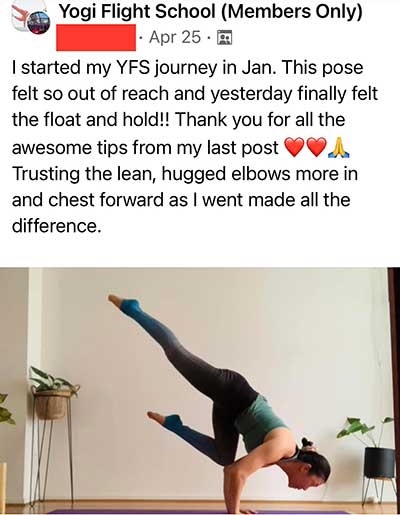Click the lower bent foot in photo

(164, 420)
